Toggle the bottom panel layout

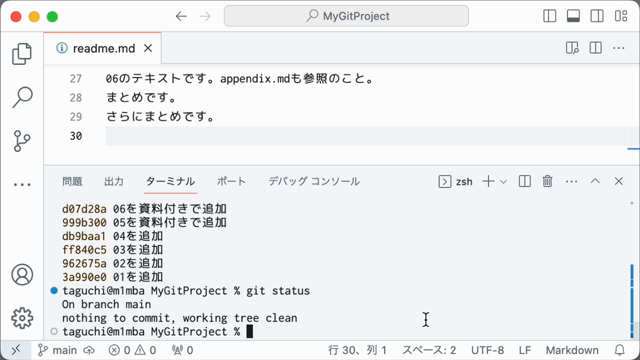[x=573, y=16]
